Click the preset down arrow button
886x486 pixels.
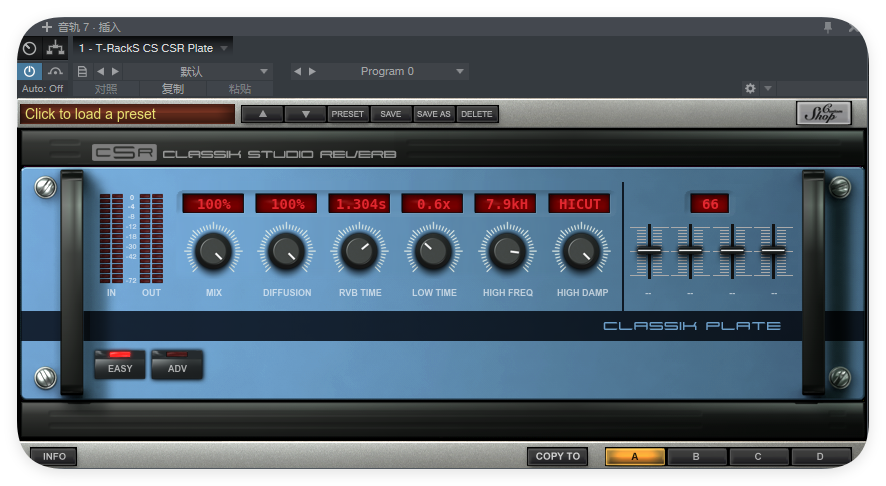pyautogui.click(x=306, y=114)
